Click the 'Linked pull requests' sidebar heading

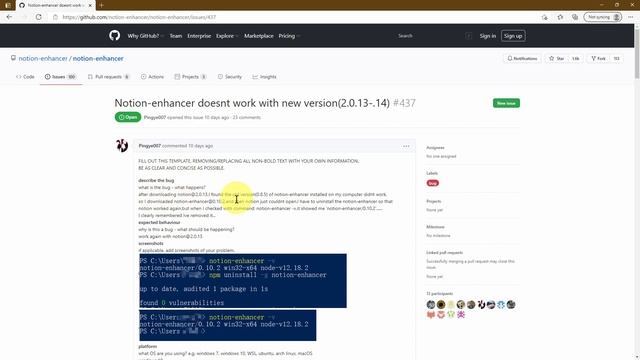[x=444, y=253]
